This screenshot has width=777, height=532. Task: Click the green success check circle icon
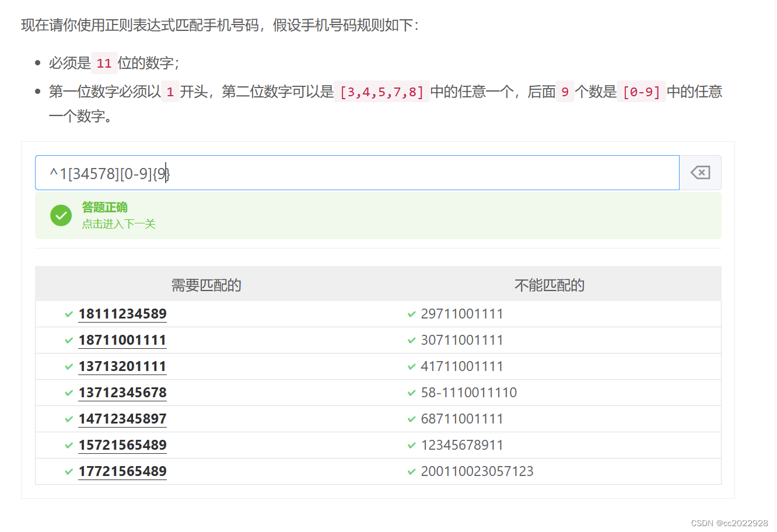point(61,215)
